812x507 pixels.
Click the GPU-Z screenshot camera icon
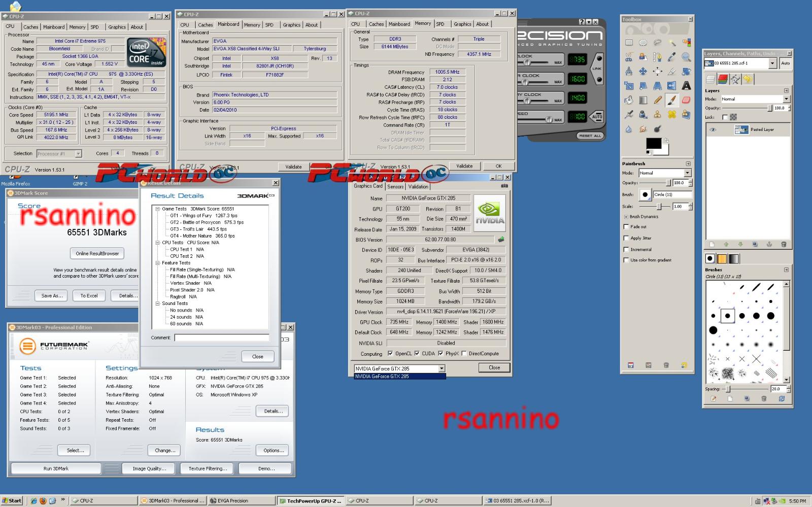pyautogui.click(x=504, y=186)
